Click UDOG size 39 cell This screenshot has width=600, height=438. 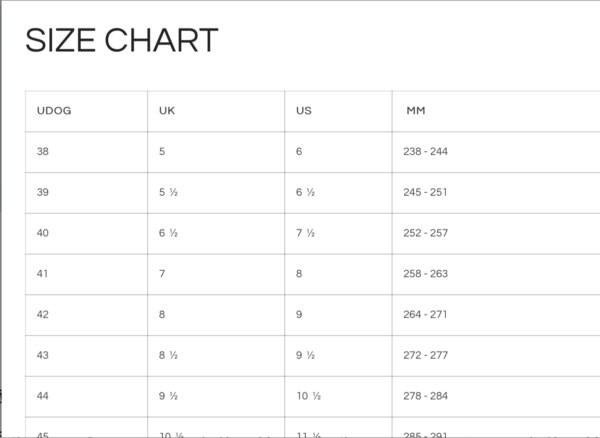tap(42, 192)
